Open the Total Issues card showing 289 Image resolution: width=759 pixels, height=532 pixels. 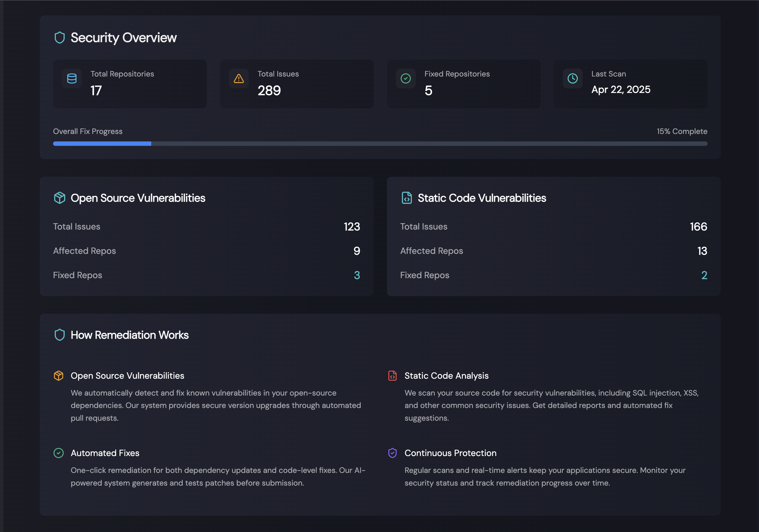[297, 84]
